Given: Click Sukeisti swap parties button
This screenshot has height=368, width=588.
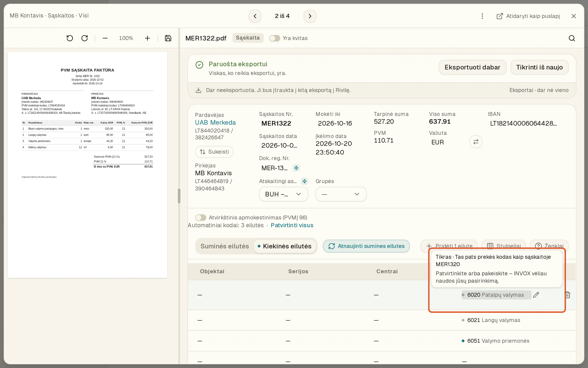Looking at the screenshot, I should coord(214,152).
